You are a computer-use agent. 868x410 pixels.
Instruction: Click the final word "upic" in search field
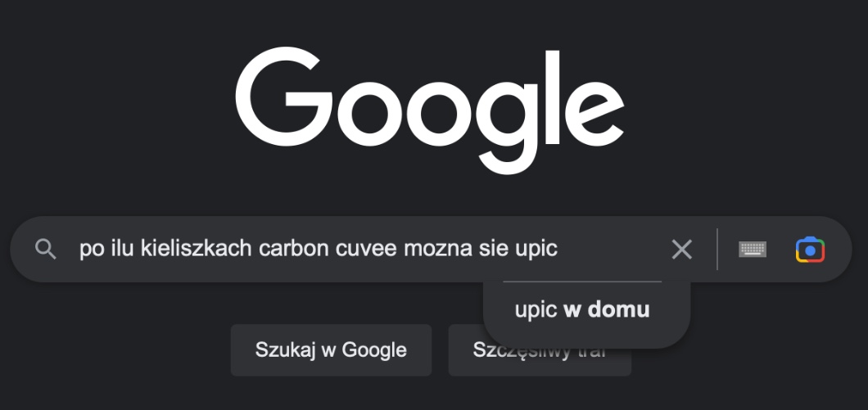tap(536, 249)
